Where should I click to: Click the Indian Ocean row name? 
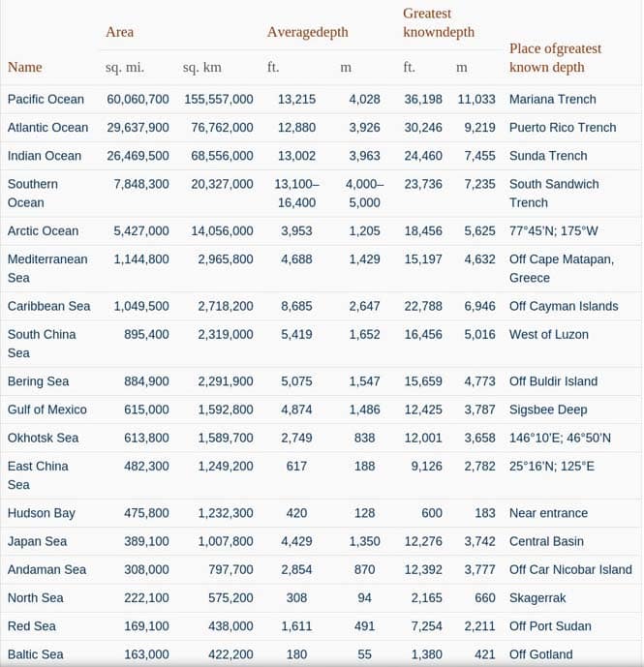point(45,156)
